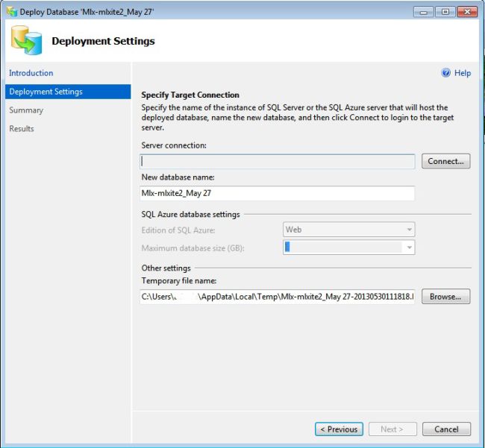Click the Previous button
The image size is (485, 448).
coord(339,429)
